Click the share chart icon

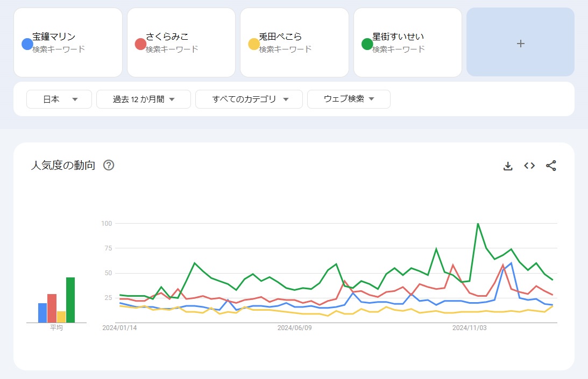click(x=551, y=166)
